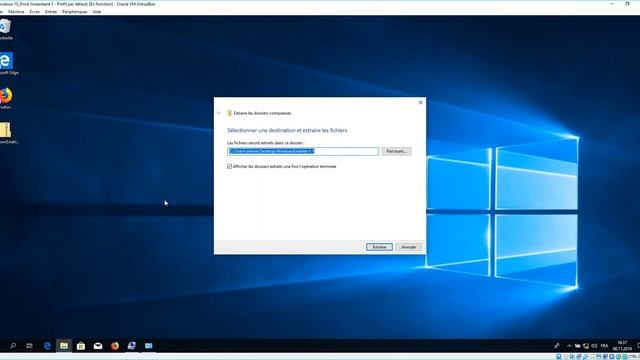This screenshot has width=640, height=360.
Task: Open File Explorer from the taskbar
Action: pyautogui.click(x=64, y=346)
